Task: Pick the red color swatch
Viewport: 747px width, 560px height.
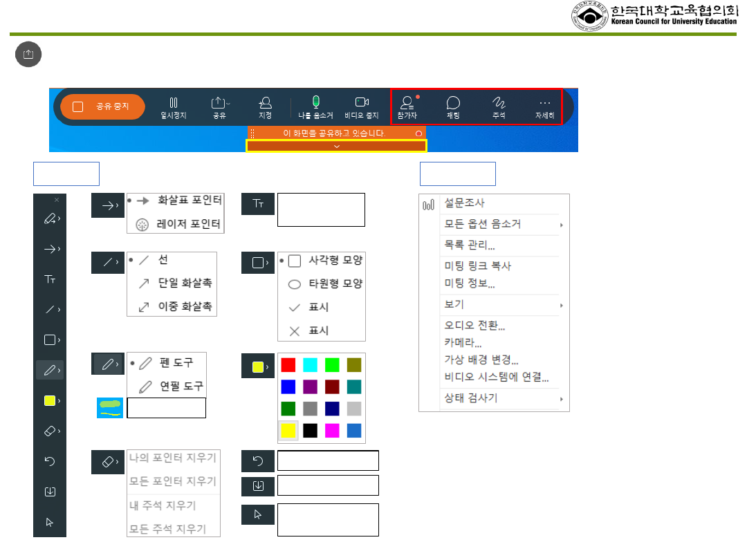Action: 288,365
